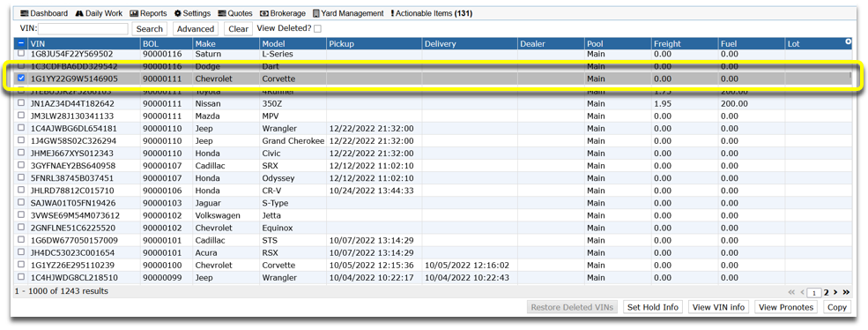Jump to page 2 of results
This screenshot has height=330, width=868.
coord(826,292)
